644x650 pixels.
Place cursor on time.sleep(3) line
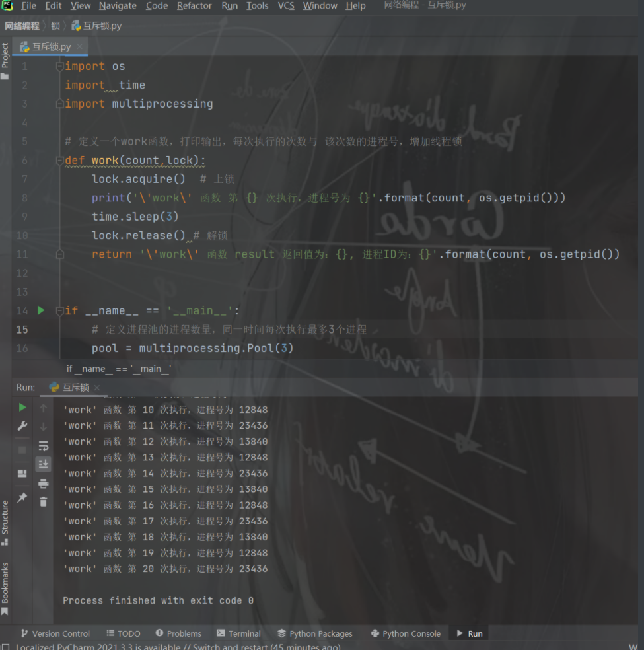click(135, 217)
